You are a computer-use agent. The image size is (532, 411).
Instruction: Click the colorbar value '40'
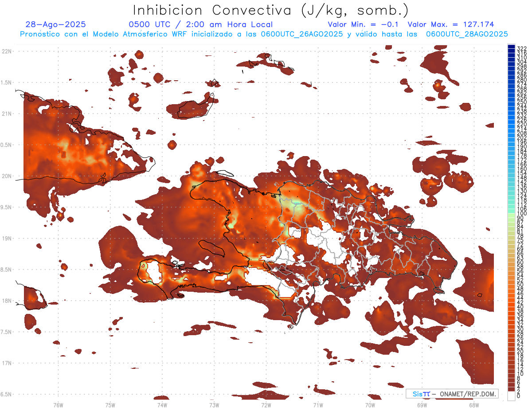(x=520, y=307)
